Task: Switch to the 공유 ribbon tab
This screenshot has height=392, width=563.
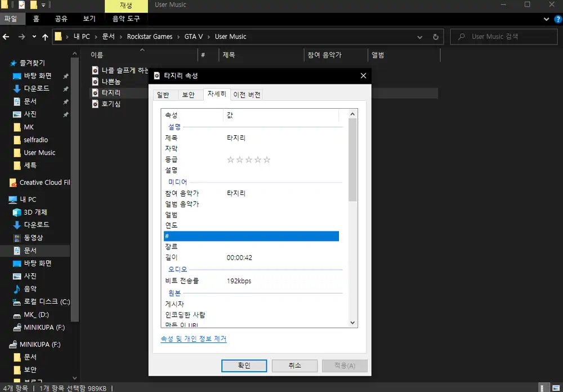Action: (61, 19)
